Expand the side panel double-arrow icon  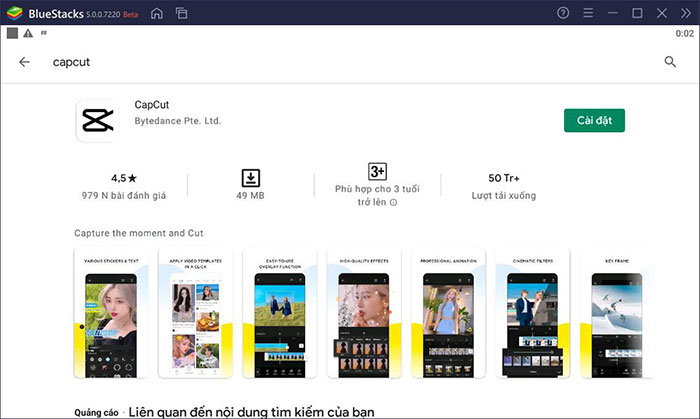[686, 13]
